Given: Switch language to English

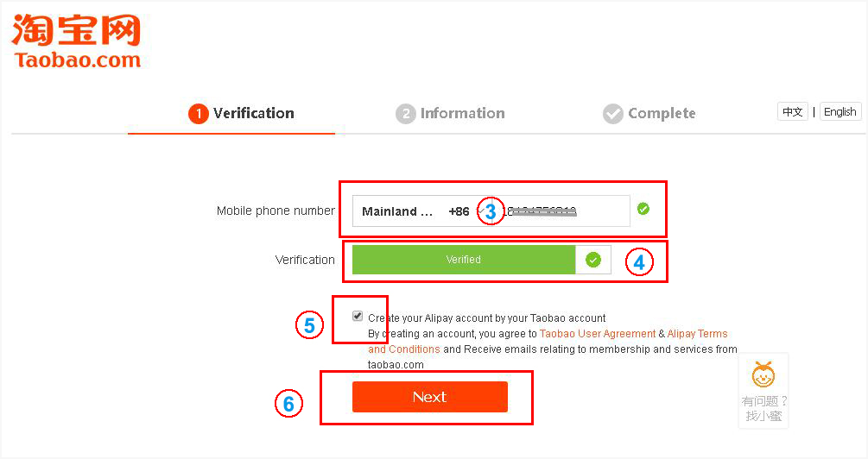Looking at the screenshot, I should click(839, 112).
